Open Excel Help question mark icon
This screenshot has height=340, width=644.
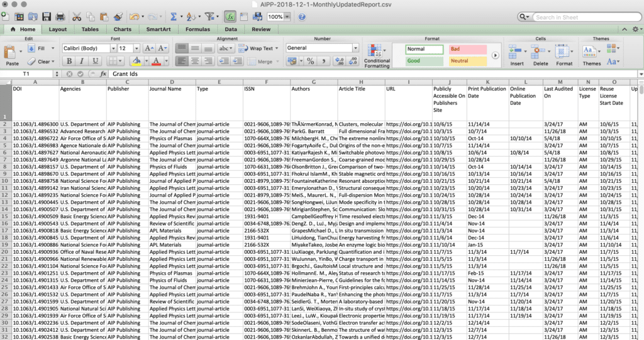302,17
